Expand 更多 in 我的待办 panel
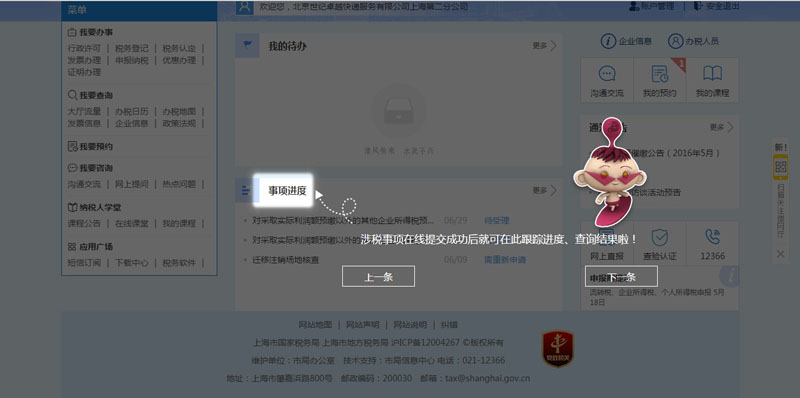This screenshot has height=398, width=800. pos(544,45)
